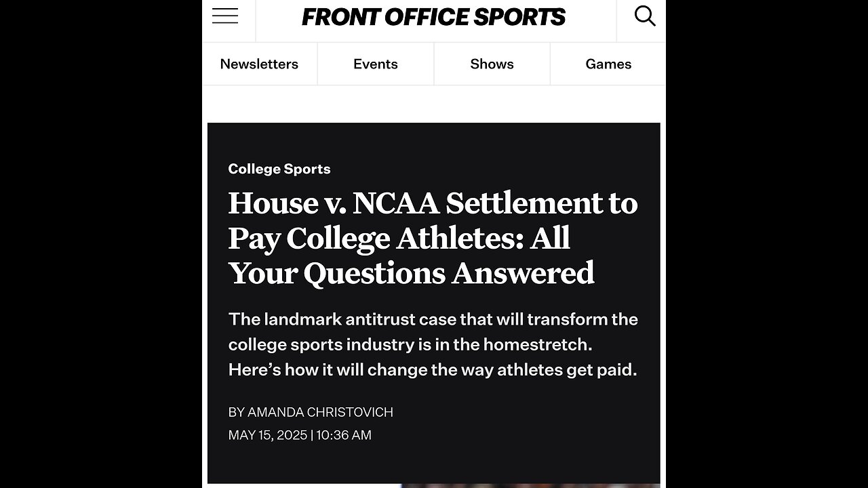Image resolution: width=868 pixels, height=488 pixels.
Task: Click the "Here's how it will change" sentence
Action: 433,370
